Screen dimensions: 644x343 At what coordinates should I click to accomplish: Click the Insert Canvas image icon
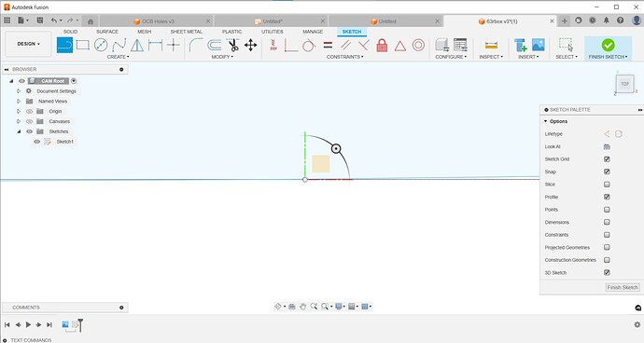click(x=538, y=45)
